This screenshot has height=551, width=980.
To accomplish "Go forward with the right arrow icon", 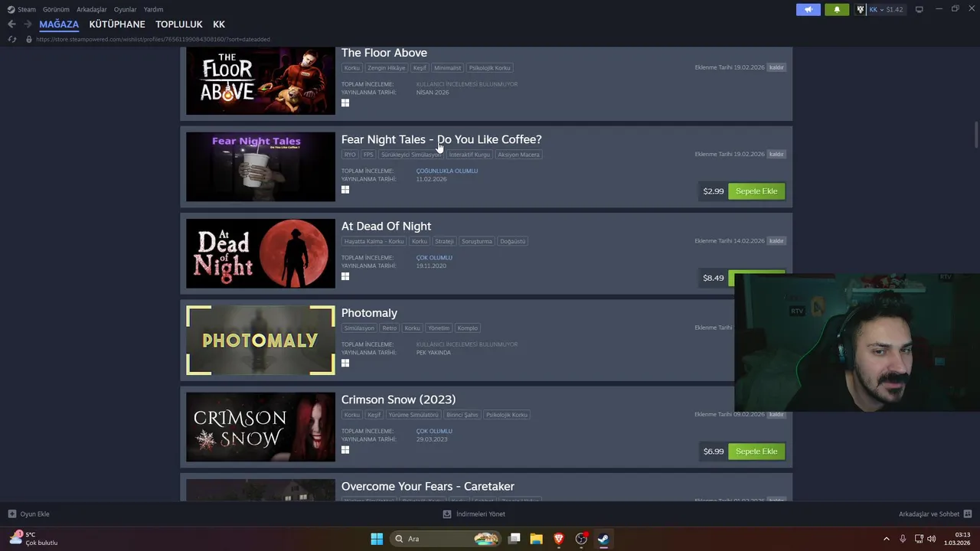I will click(x=28, y=24).
